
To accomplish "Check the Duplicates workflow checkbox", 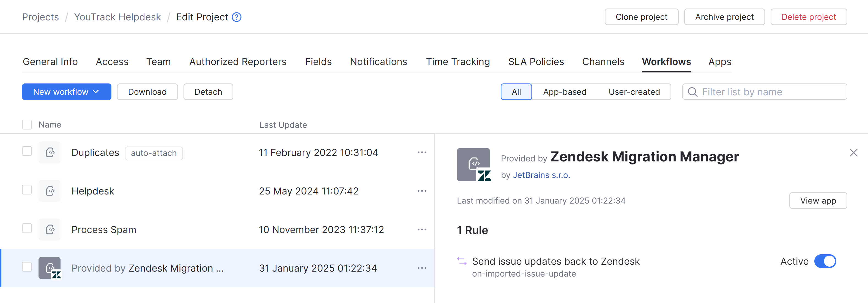I will [27, 151].
